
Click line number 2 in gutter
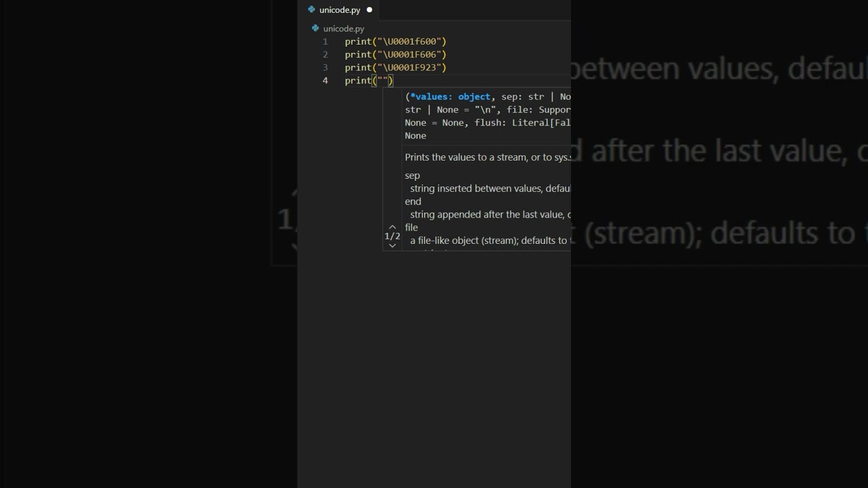click(x=325, y=54)
